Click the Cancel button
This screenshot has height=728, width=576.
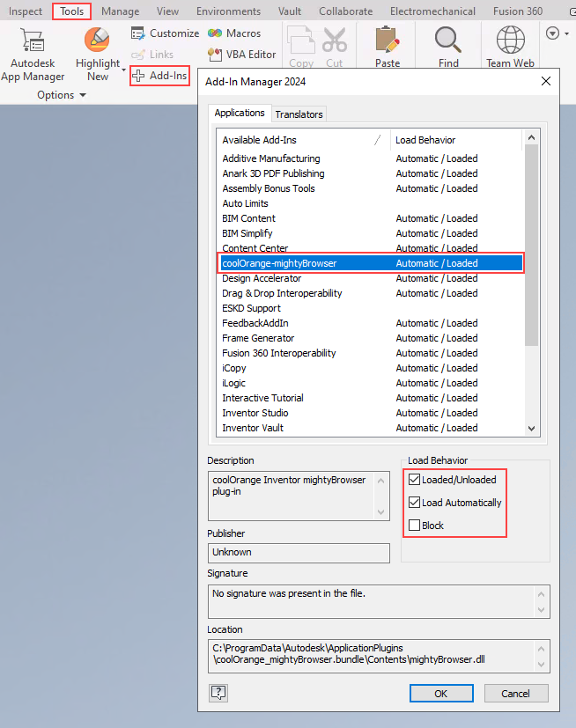coord(515,693)
